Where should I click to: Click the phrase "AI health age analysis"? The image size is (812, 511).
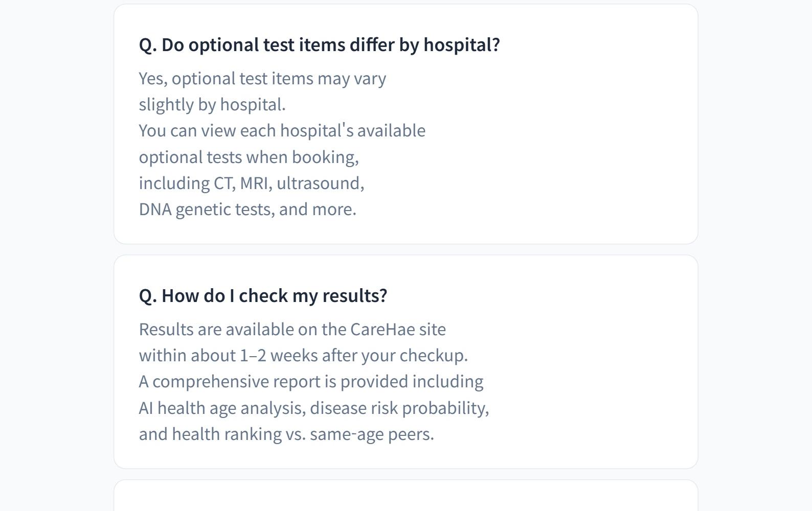pos(222,408)
